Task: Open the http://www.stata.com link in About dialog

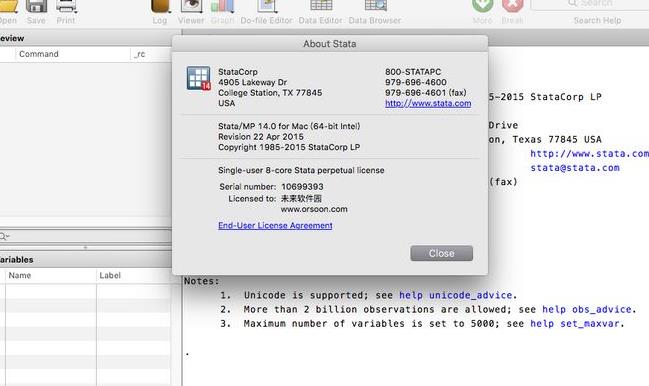Action: 428,103
